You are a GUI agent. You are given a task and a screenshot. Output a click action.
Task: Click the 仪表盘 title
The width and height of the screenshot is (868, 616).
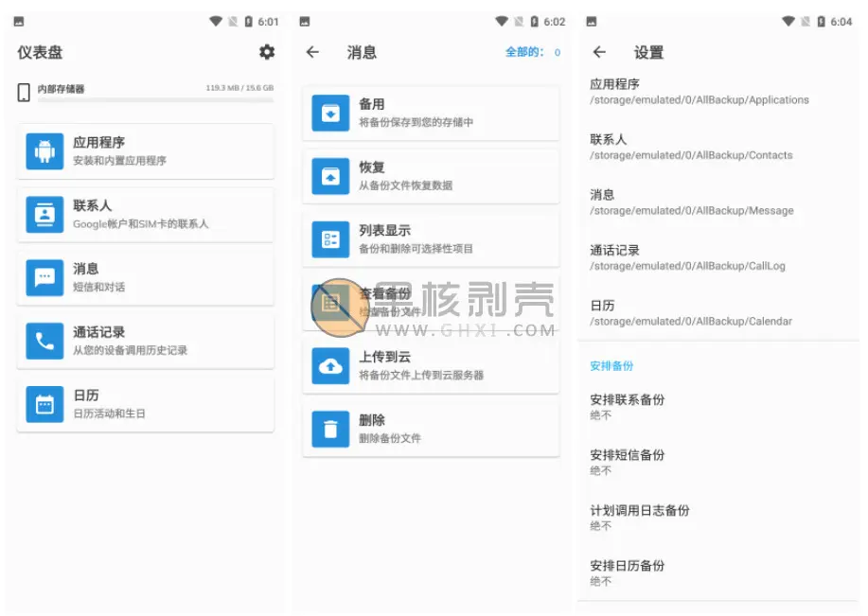tap(40, 52)
